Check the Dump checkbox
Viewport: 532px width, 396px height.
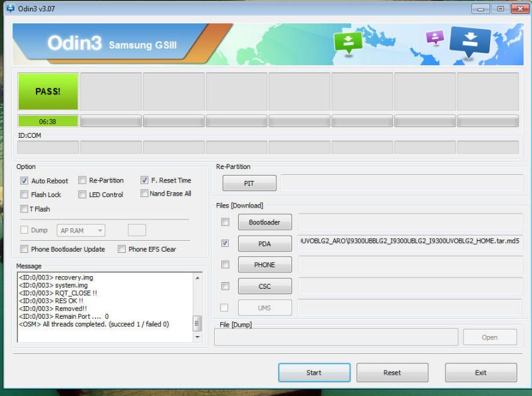24,230
